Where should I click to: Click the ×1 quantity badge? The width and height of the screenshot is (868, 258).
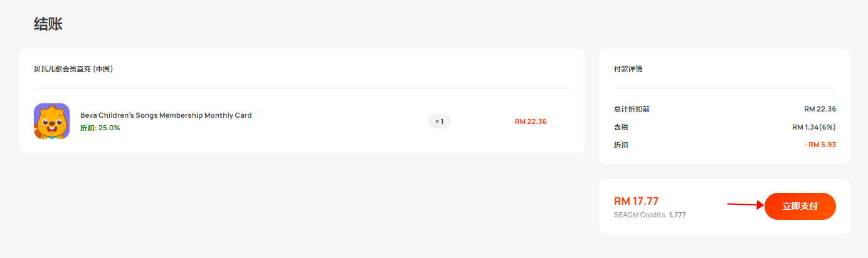[x=440, y=121]
